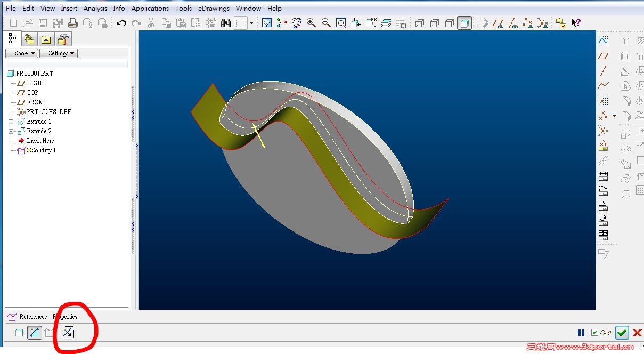This screenshot has width=644, height=354.
Task: Open the datum point flyout arrow
Action: (614, 116)
